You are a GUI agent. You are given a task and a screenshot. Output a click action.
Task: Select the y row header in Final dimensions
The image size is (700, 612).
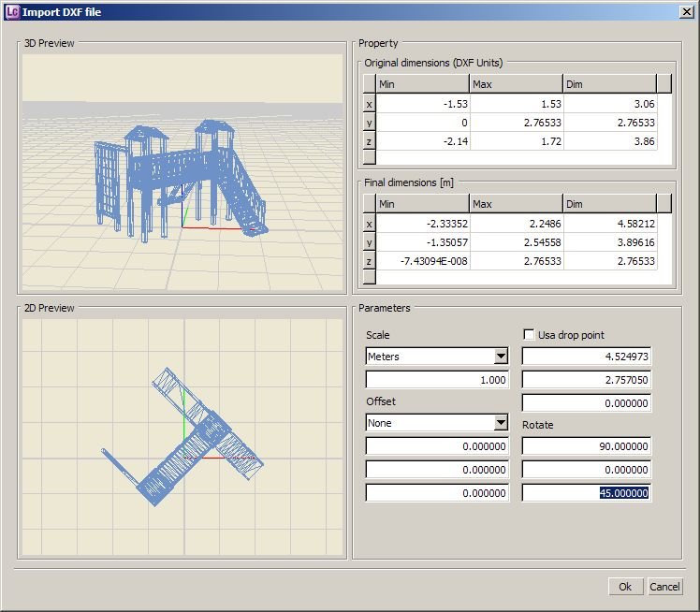(x=370, y=242)
